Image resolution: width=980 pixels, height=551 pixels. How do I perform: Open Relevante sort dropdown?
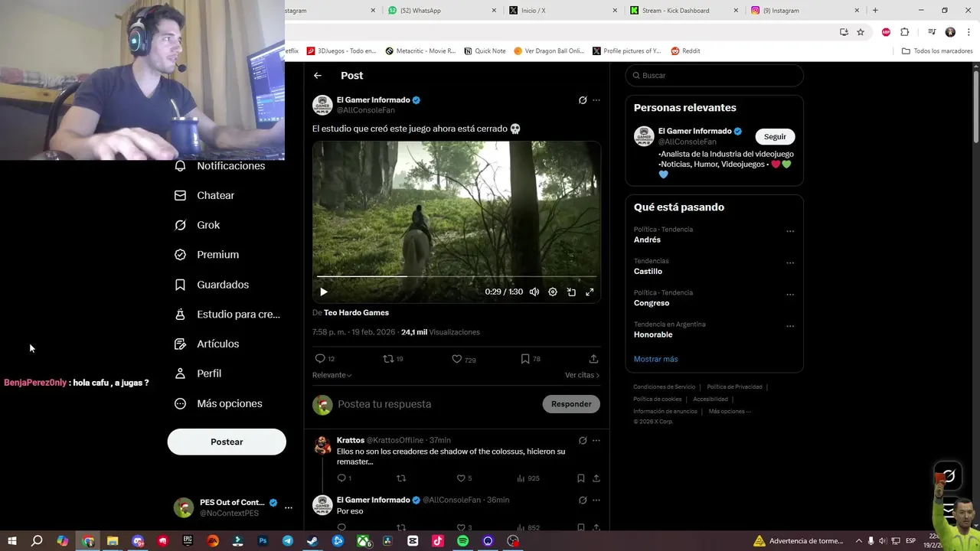(332, 375)
